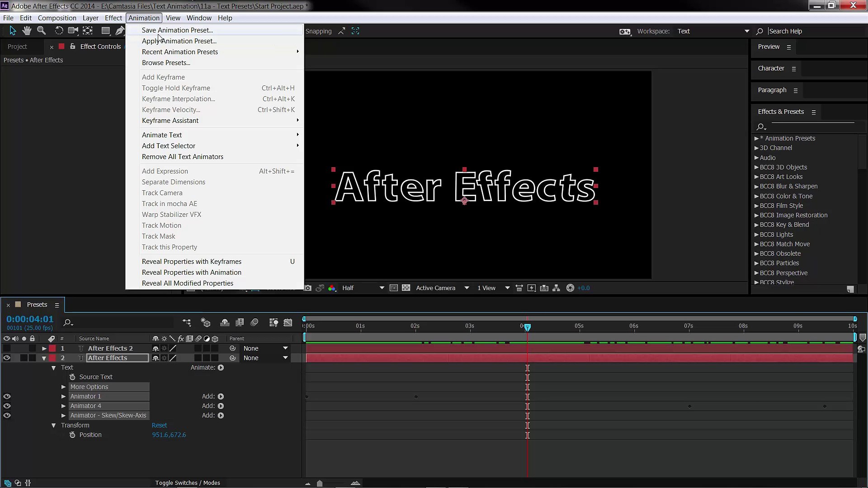This screenshot has width=868, height=488.
Task: Expand the Animation Presets folder
Action: click(x=756, y=138)
